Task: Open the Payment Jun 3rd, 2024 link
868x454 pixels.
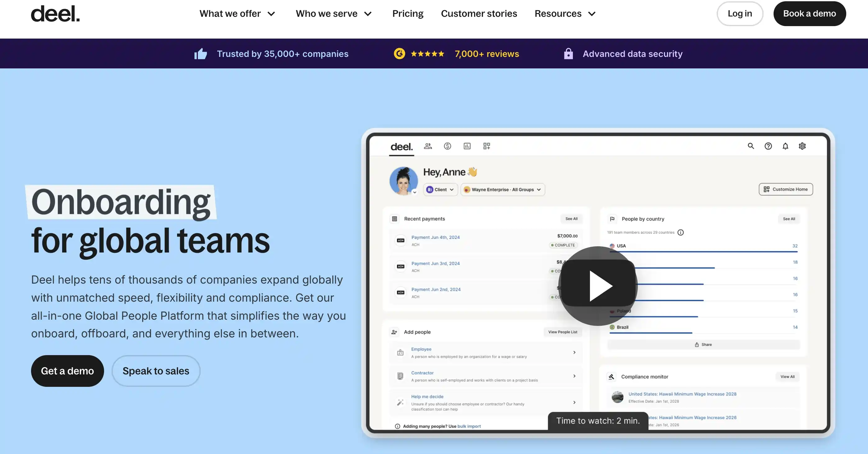Action: pos(435,263)
